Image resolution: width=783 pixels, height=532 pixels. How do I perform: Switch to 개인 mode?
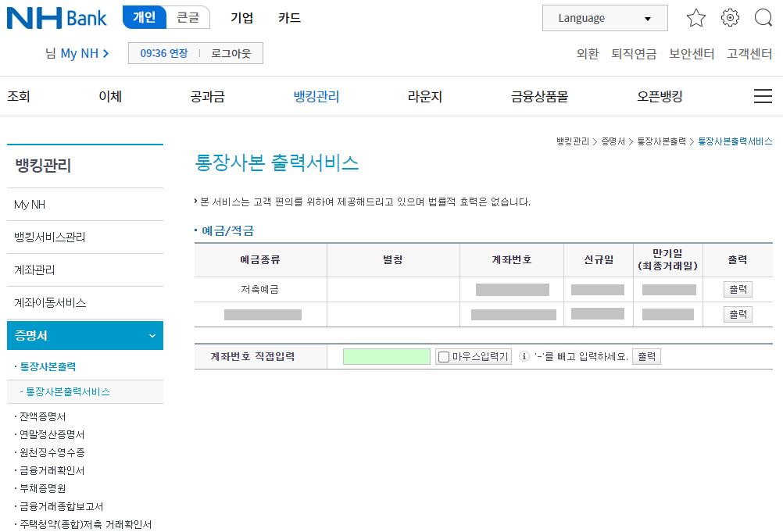[x=145, y=17]
